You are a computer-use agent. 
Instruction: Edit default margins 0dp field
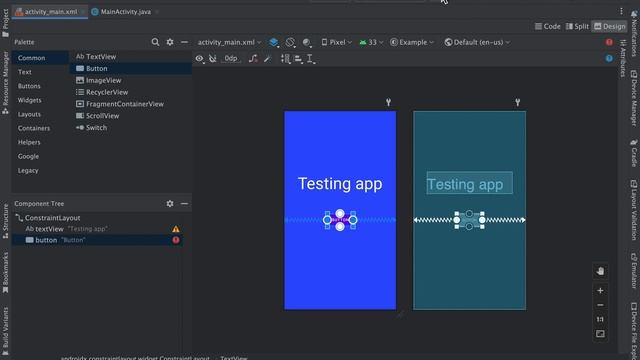click(x=231, y=59)
